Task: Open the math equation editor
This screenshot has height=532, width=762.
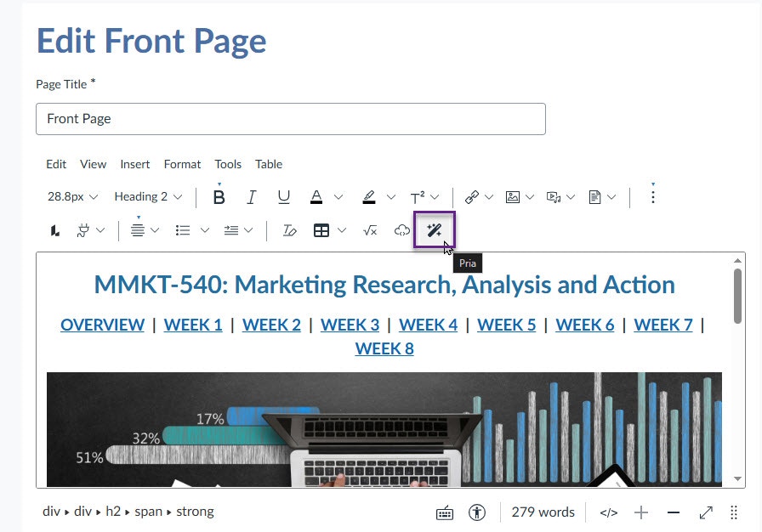Action: click(370, 230)
